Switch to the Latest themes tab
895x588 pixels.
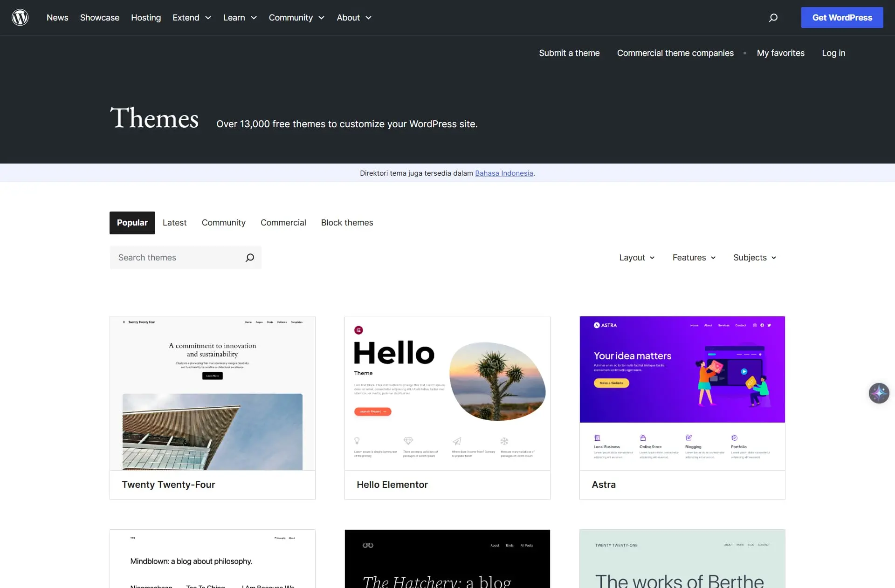(174, 223)
